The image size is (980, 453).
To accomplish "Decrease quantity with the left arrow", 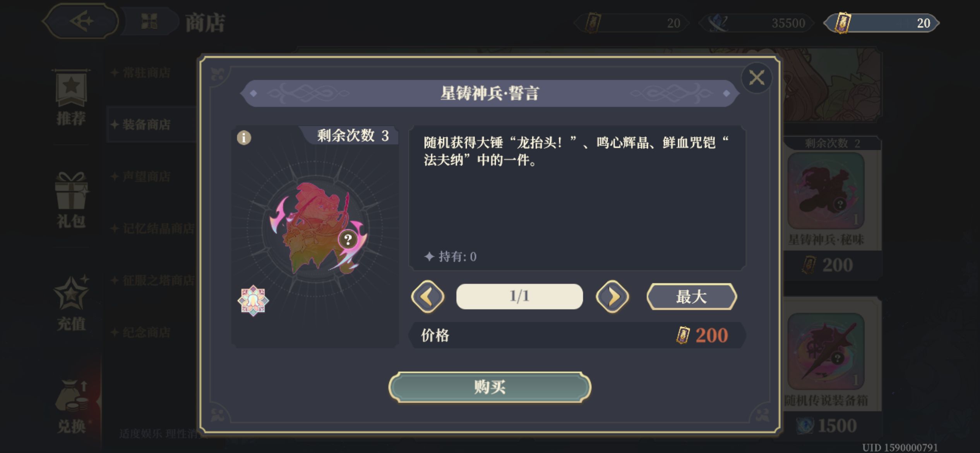I will pyautogui.click(x=428, y=297).
